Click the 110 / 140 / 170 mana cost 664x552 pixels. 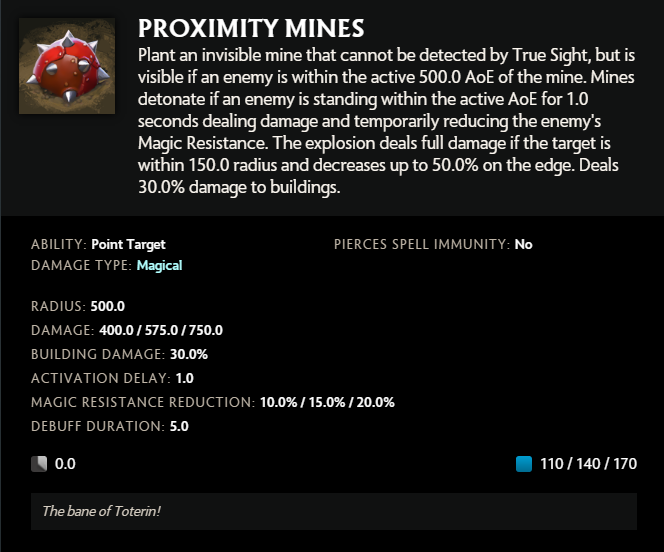click(x=588, y=464)
